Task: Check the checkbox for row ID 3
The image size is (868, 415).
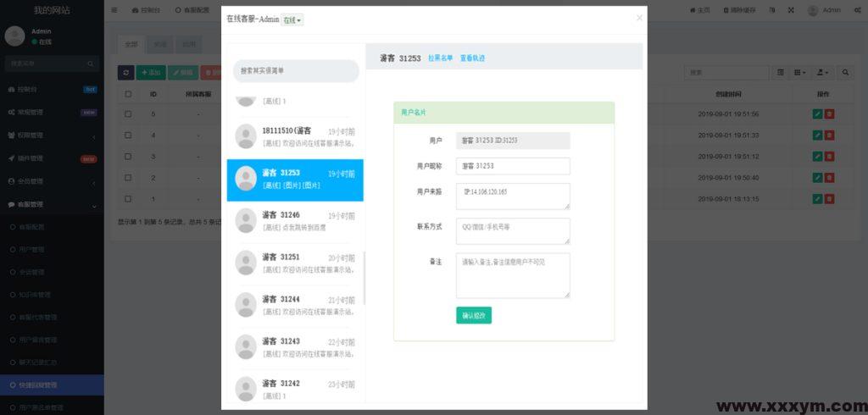Action: pyautogui.click(x=128, y=157)
